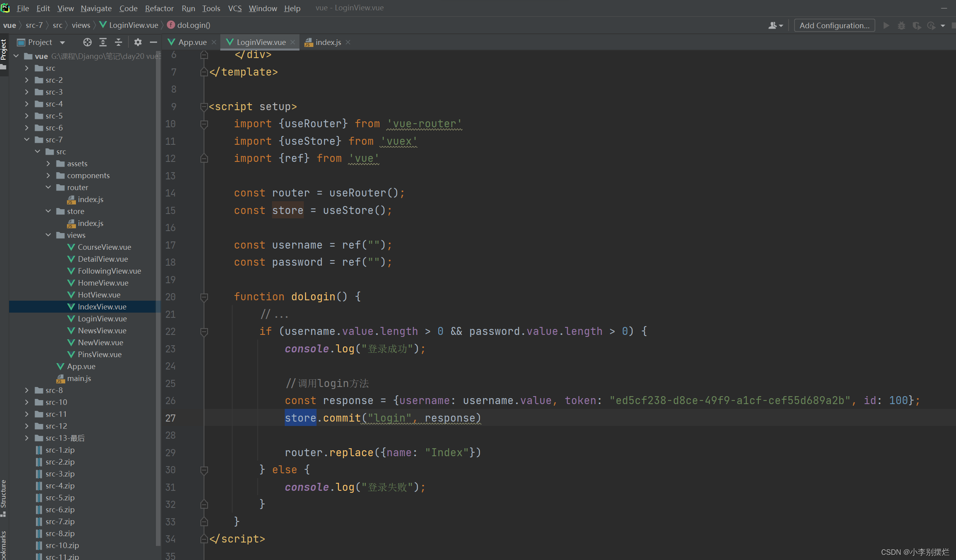Toggle fold marker at import line 10
This screenshot has width=956, height=560.
click(x=204, y=124)
